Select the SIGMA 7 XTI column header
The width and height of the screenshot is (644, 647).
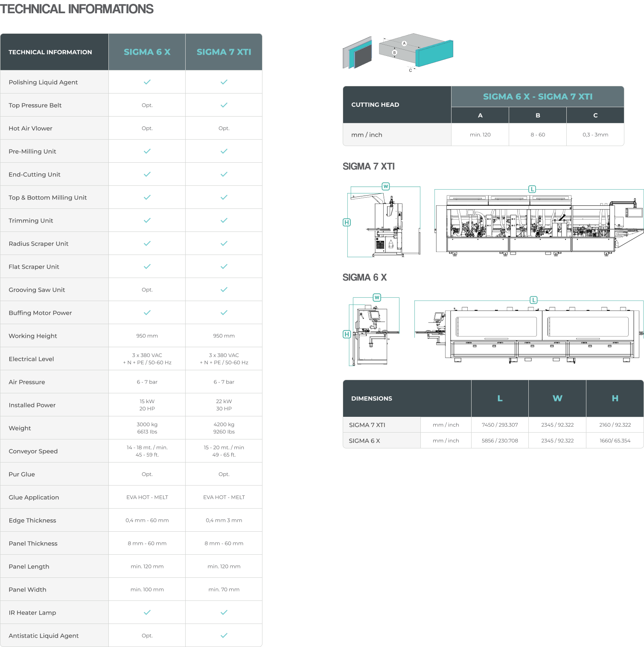click(224, 52)
